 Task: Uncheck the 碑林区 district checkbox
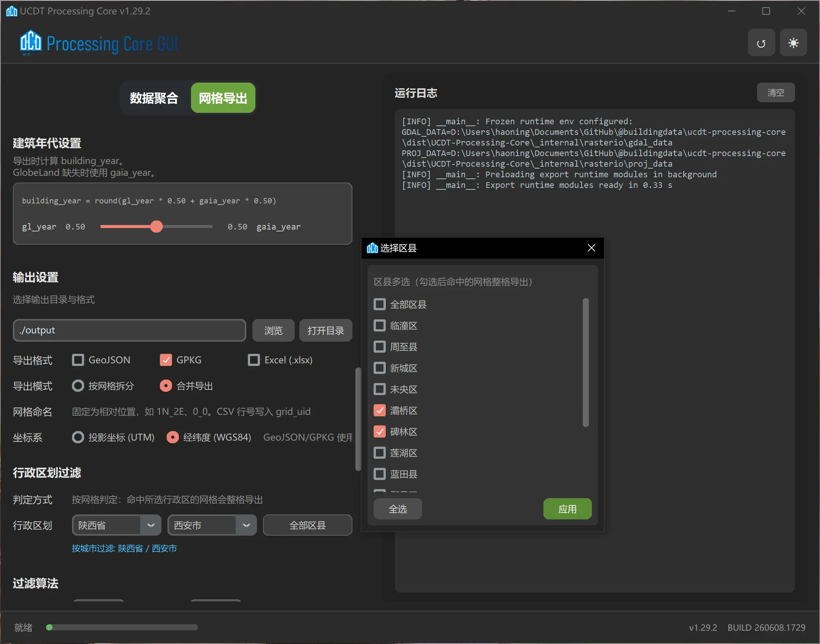380,431
